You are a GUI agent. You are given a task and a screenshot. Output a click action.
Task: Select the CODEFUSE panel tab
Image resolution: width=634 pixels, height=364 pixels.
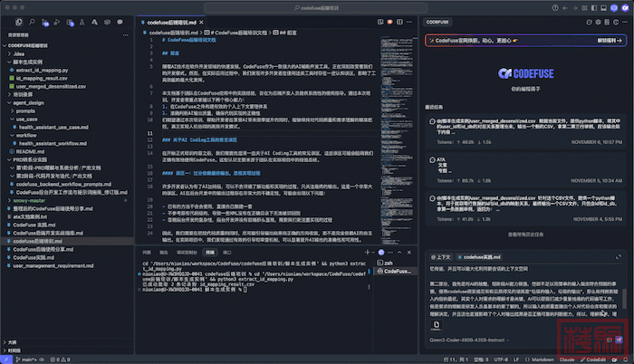438,20
